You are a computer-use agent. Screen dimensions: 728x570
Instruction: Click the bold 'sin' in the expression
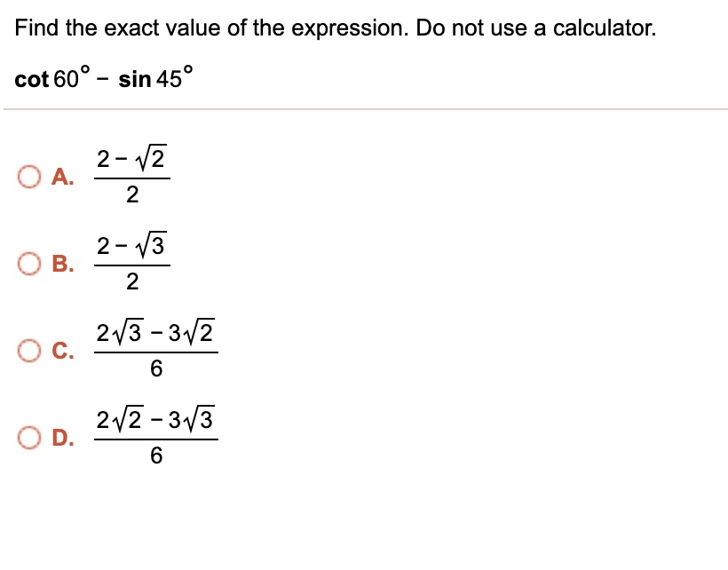point(135,79)
